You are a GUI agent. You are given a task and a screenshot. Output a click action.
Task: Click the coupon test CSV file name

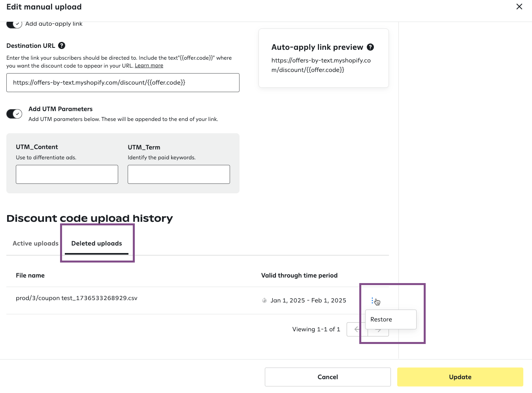[x=77, y=298]
